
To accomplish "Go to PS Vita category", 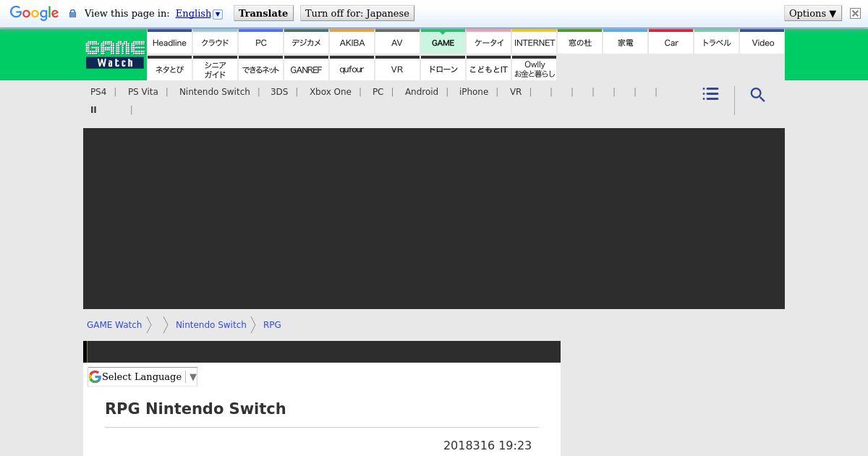I will pos(142,92).
